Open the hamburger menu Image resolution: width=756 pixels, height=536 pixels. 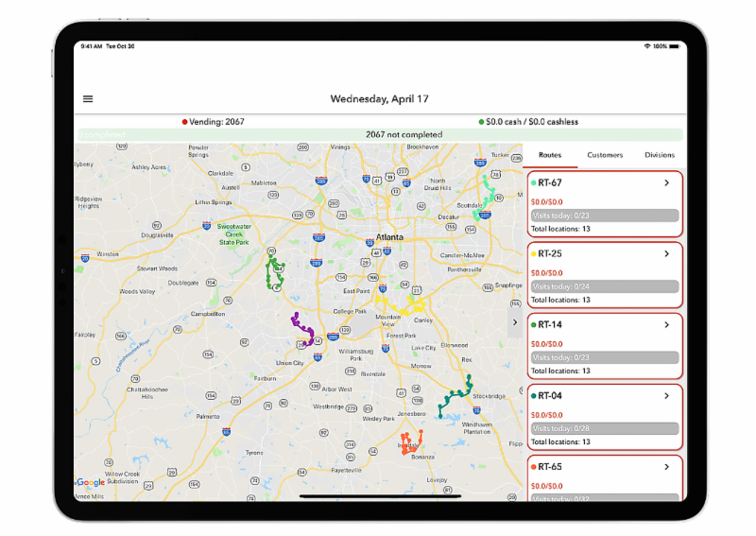tap(88, 99)
